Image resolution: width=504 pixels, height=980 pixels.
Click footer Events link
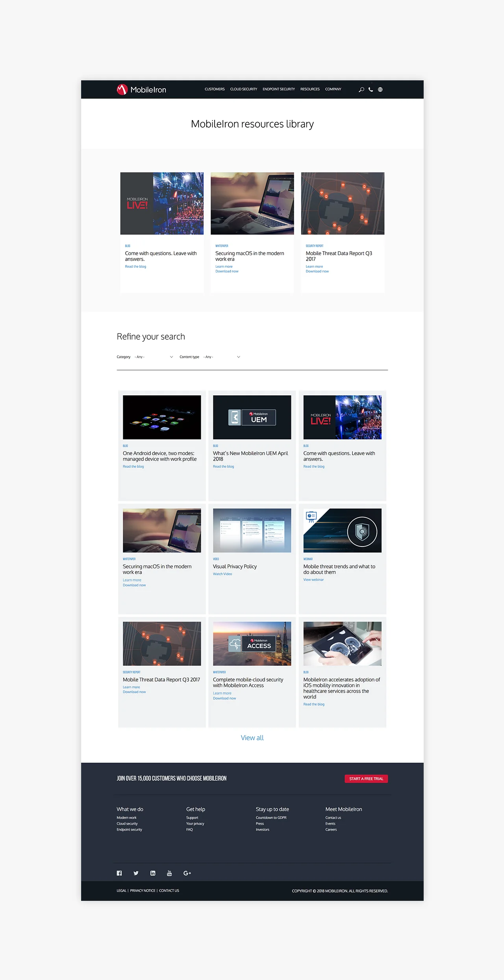(x=330, y=824)
